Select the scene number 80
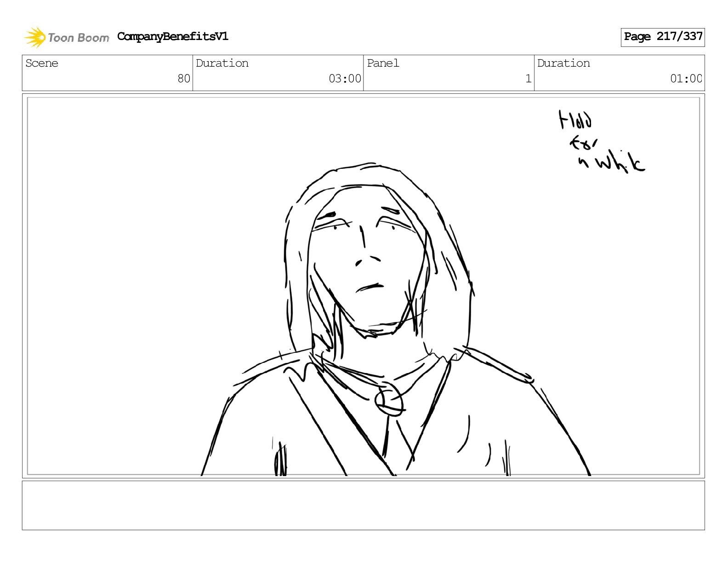 pyautogui.click(x=184, y=79)
